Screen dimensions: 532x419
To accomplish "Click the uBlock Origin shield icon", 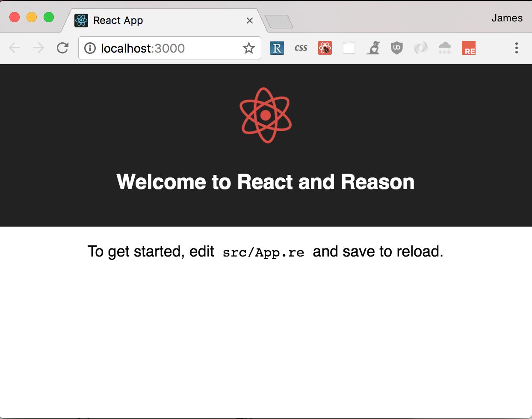I will (x=397, y=48).
